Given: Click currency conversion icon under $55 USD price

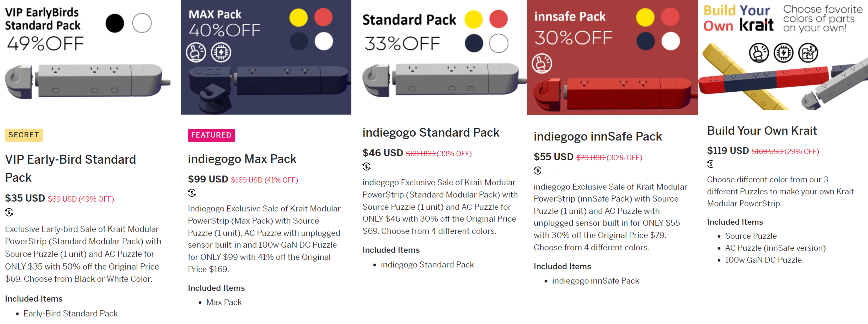Looking at the screenshot, I should [537, 171].
